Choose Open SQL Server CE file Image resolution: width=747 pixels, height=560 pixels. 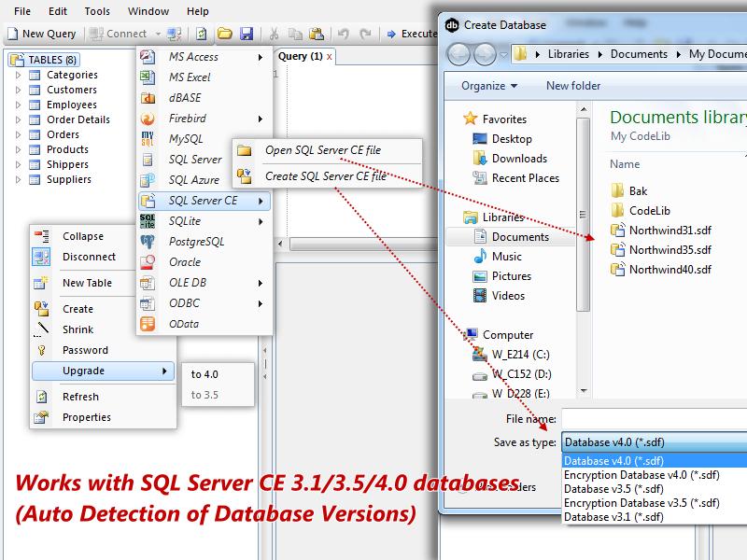pos(328,150)
